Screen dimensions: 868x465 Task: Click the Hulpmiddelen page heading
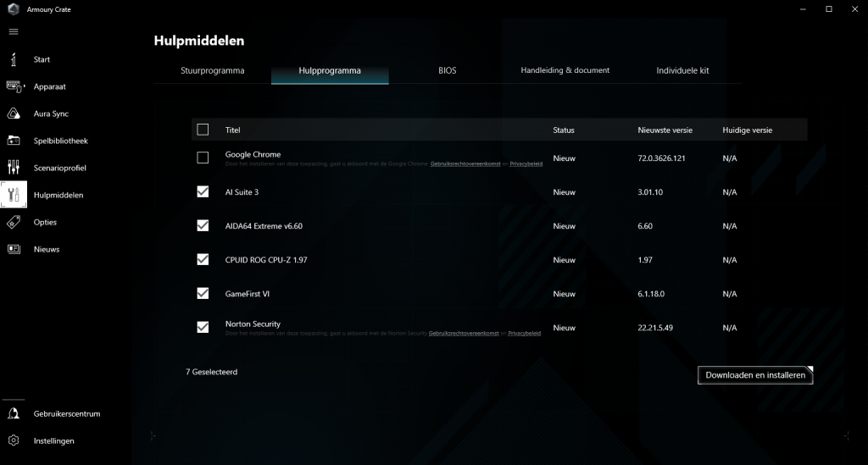coord(198,41)
